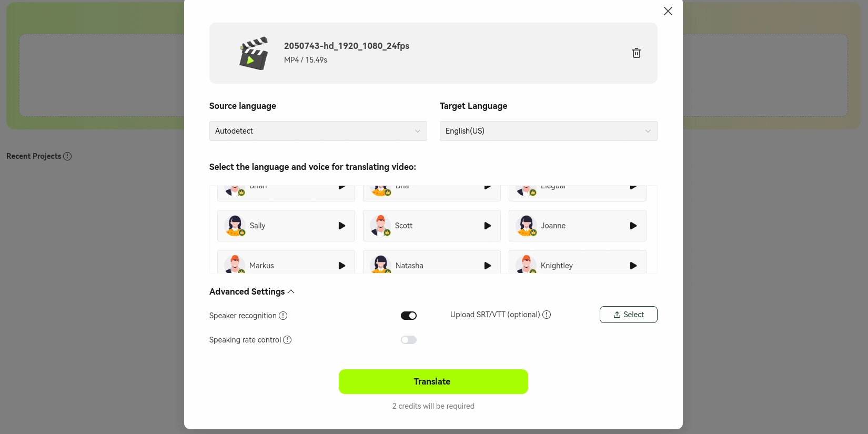Close the translation dialog

point(668,11)
